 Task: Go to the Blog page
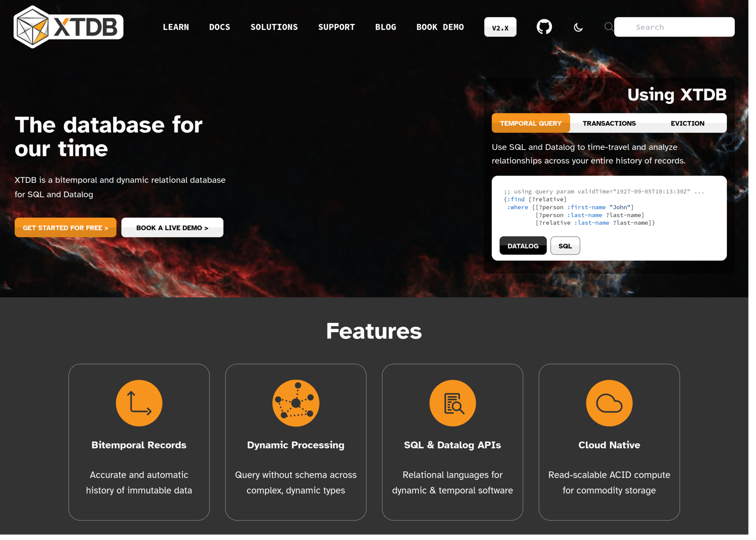point(386,27)
